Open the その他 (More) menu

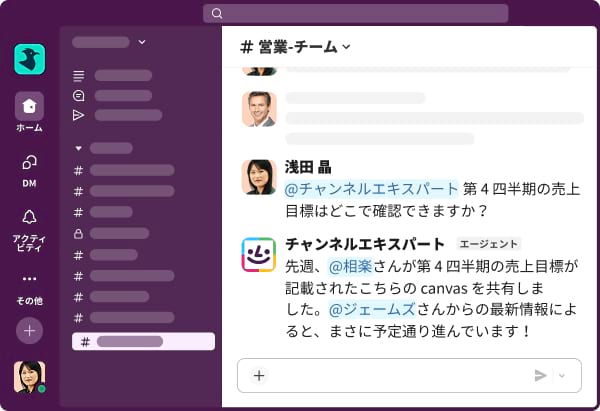pyautogui.click(x=29, y=289)
